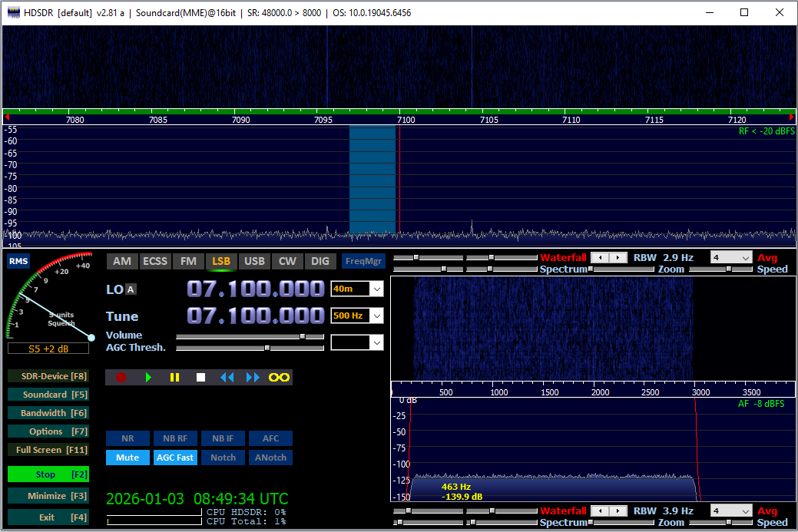
Task: Click the Volume slider handle
Action: (x=302, y=336)
